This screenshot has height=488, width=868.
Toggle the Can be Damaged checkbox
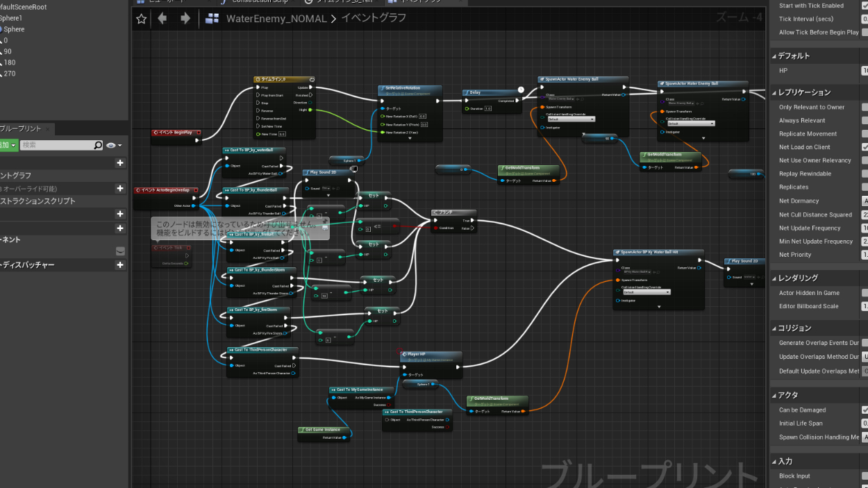(865, 410)
